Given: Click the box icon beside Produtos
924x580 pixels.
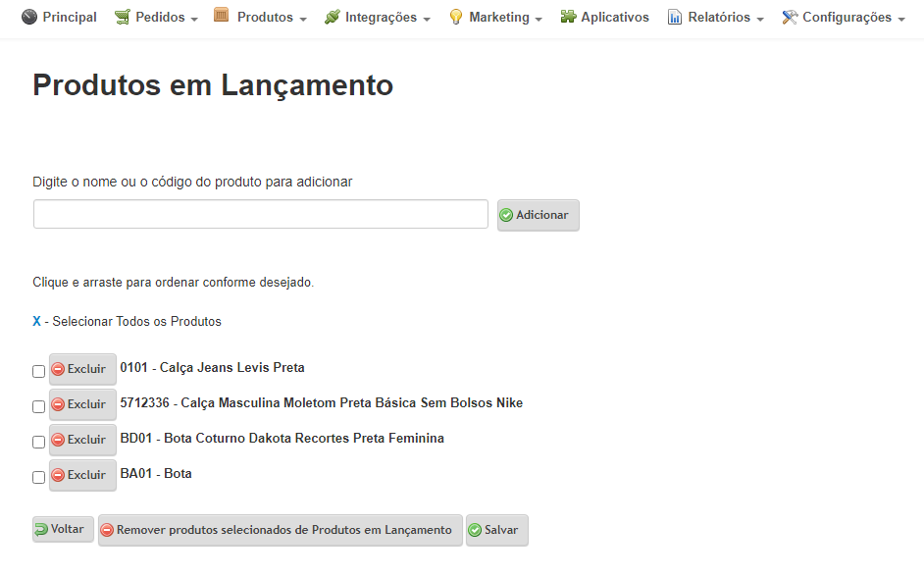Looking at the screenshot, I should pyautogui.click(x=221, y=16).
